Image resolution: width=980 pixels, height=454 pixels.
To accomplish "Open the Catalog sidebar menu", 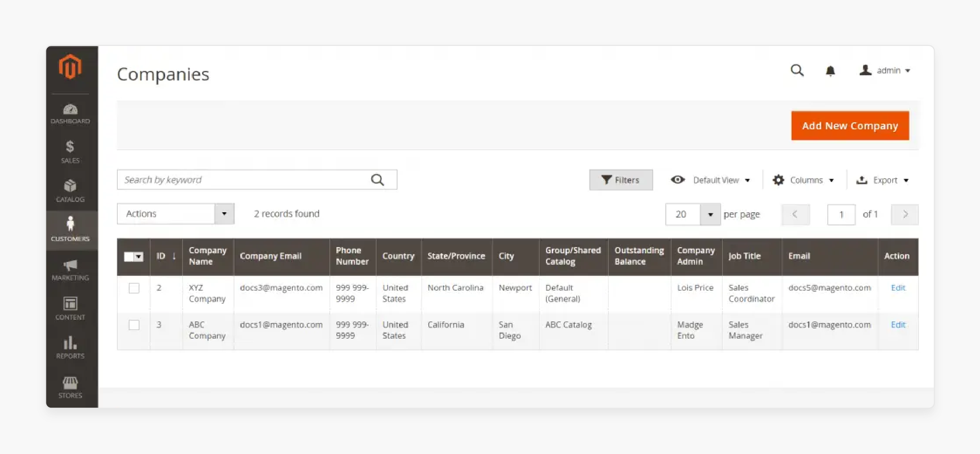I will (70, 191).
